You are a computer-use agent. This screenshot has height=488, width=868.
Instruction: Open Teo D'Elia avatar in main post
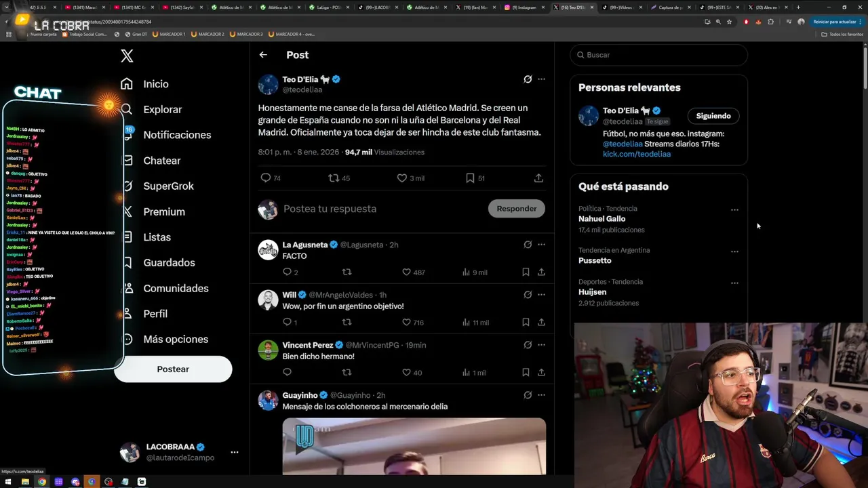coord(268,85)
